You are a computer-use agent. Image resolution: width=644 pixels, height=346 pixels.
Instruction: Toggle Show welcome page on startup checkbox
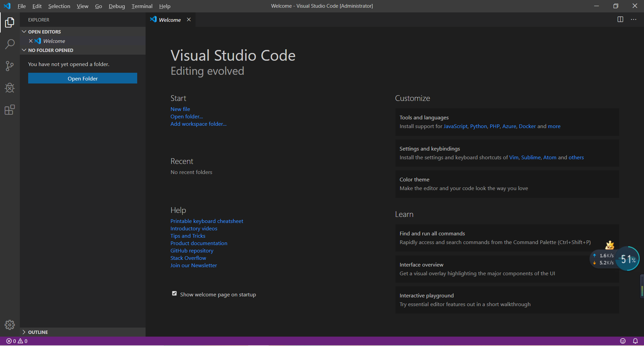174,293
